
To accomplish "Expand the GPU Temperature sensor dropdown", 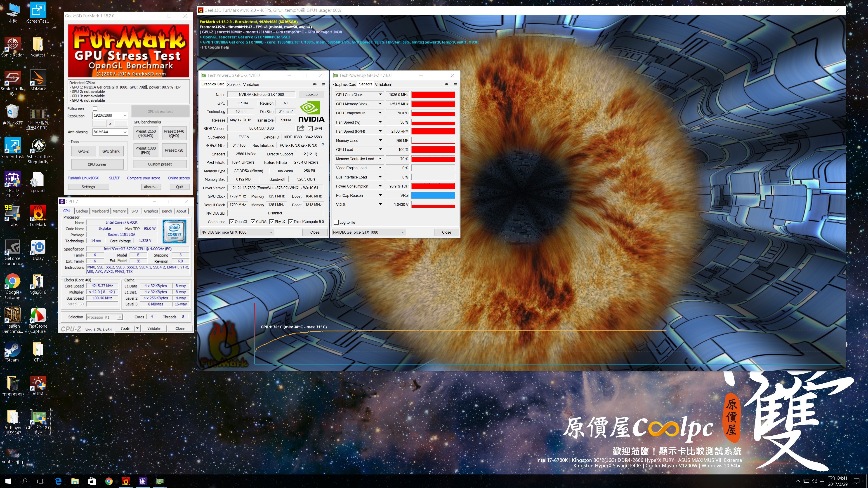I will (380, 113).
